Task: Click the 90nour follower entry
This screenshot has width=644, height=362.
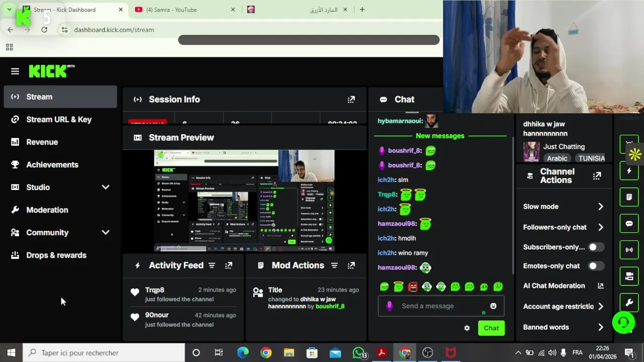Action: click(x=183, y=320)
